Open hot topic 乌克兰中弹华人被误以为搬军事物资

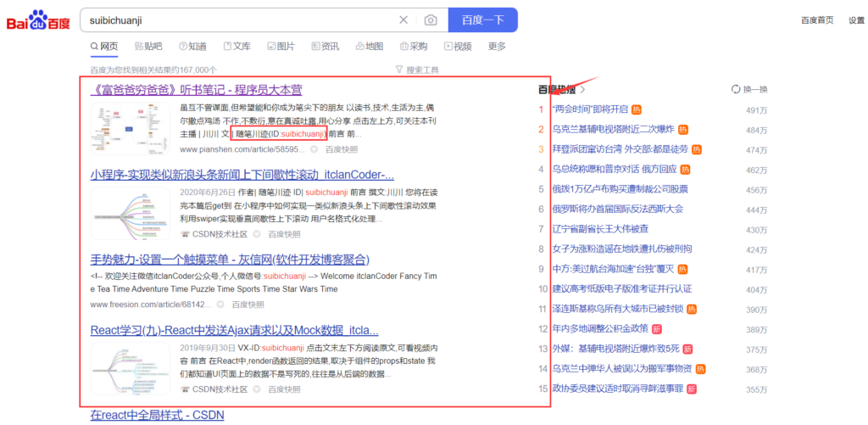622,369
